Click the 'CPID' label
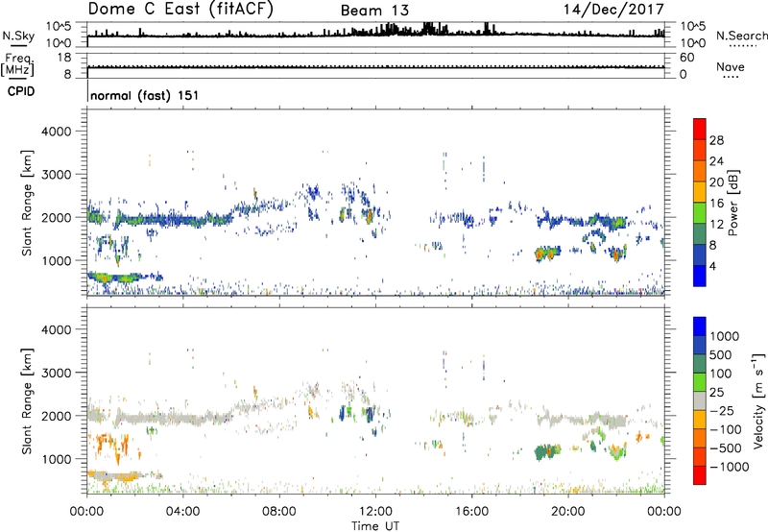Screen dimensions: 768x532 point(21,91)
